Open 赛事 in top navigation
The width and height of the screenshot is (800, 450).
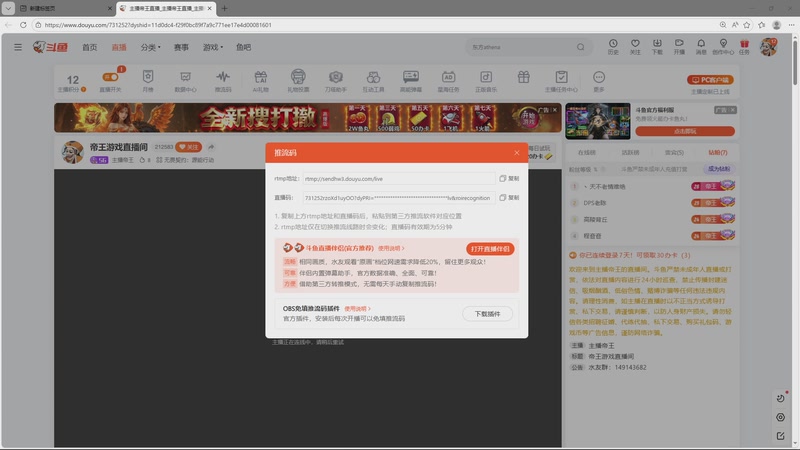tap(181, 47)
